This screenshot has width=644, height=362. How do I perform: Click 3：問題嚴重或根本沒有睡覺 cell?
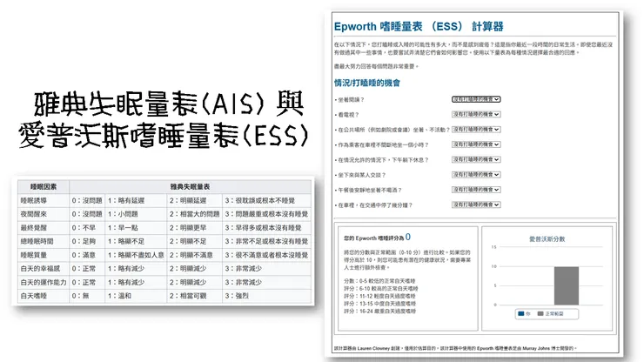tap(266, 214)
